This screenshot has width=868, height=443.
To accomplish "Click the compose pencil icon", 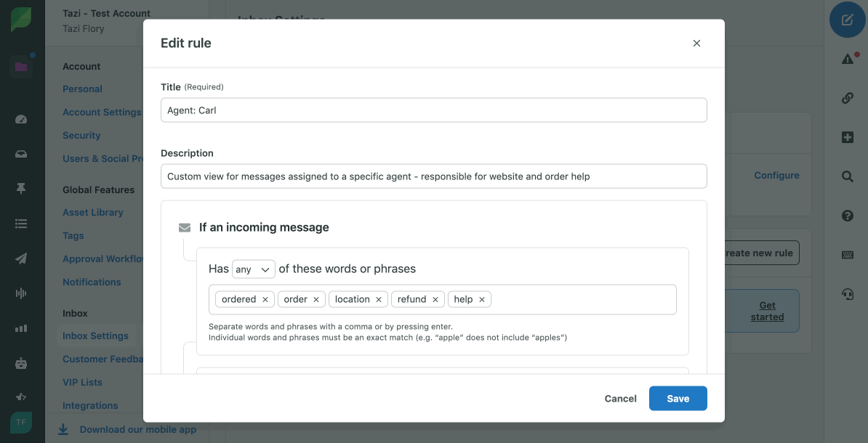I will point(847,20).
